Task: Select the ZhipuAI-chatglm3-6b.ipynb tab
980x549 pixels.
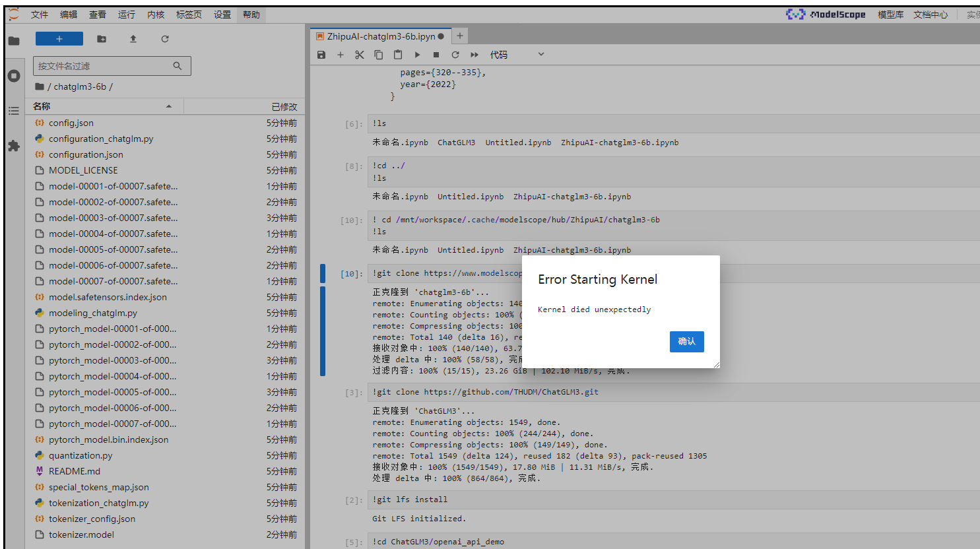Action: pyautogui.click(x=381, y=36)
